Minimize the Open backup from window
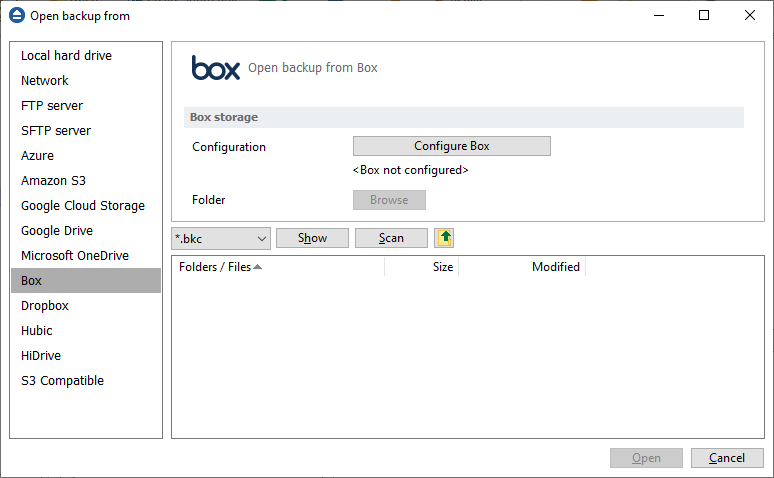This screenshot has height=478, width=774. (x=658, y=15)
